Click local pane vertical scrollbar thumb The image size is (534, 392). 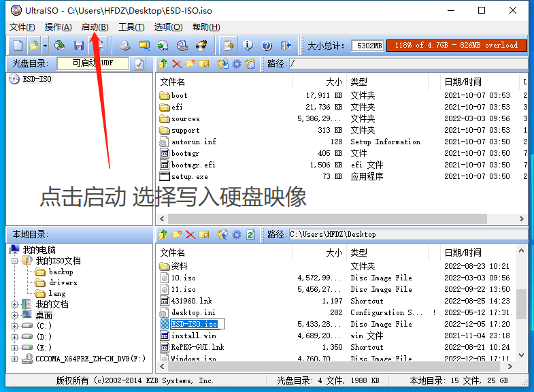pyautogui.click(x=521, y=304)
